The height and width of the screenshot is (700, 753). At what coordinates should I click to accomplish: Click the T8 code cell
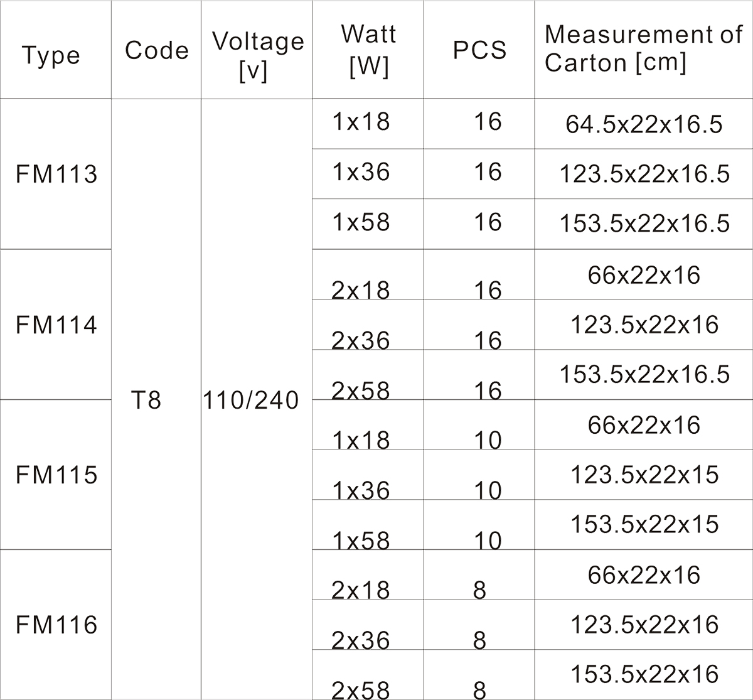coord(146,400)
